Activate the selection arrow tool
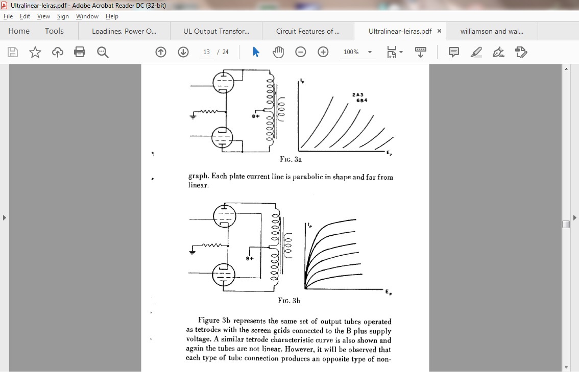Screen dimensions: 579x392 point(256,52)
